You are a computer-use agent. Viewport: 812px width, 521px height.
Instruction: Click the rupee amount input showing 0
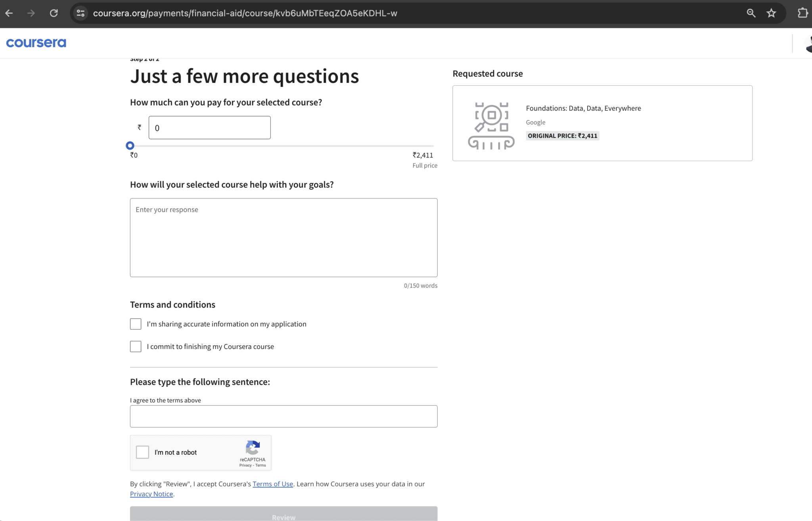point(209,127)
